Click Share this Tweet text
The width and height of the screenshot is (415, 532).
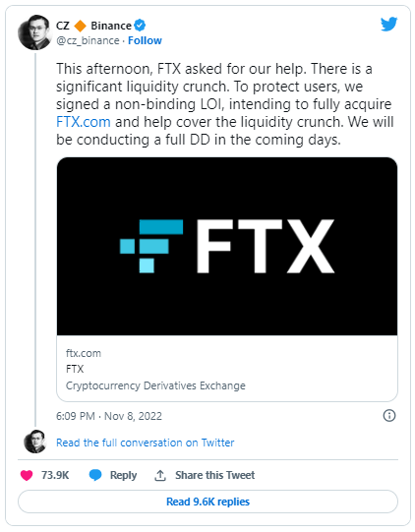pyautogui.click(x=214, y=475)
